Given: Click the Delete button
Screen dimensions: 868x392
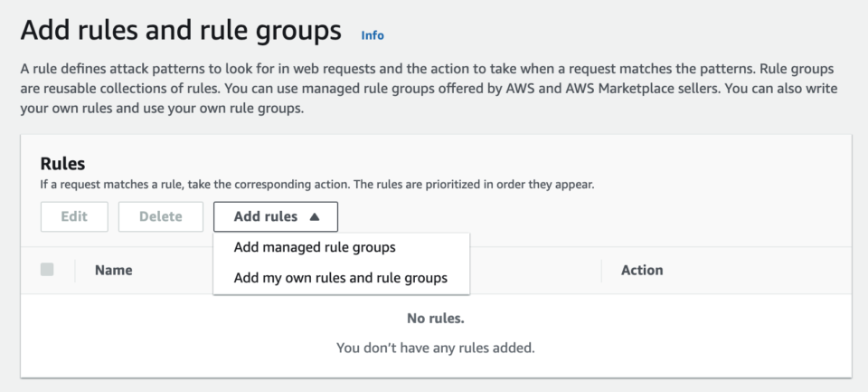Looking at the screenshot, I should (161, 216).
